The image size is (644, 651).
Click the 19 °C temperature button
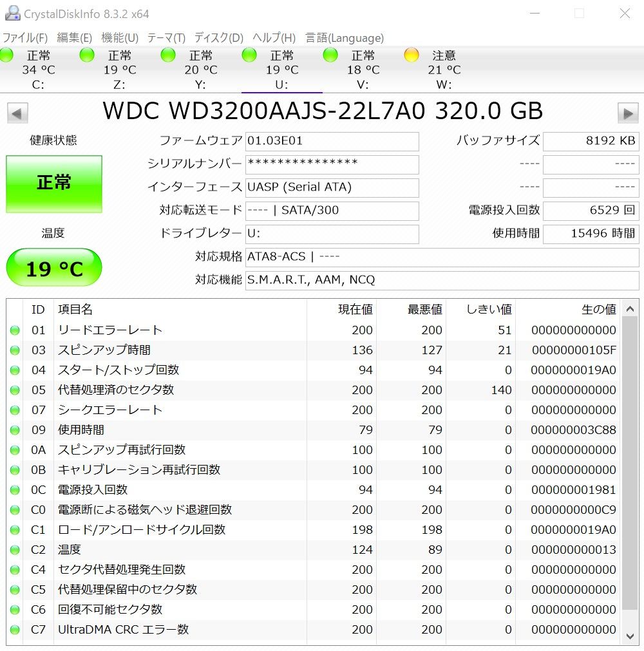[x=54, y=267]
